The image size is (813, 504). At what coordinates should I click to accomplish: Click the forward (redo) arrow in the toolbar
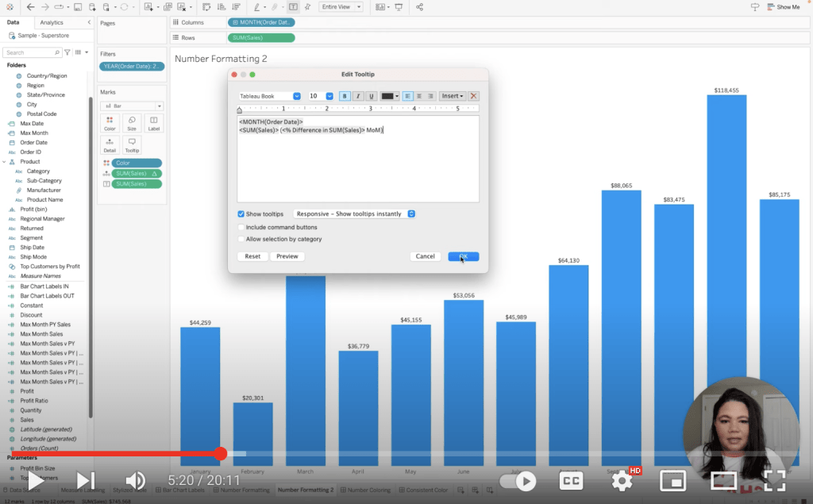click(x=45, y=7)
